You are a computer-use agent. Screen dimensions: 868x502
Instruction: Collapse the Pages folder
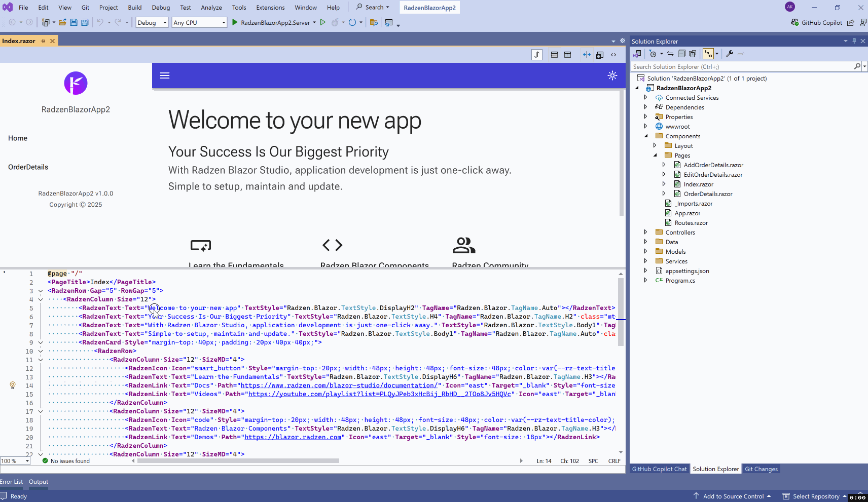655,156
